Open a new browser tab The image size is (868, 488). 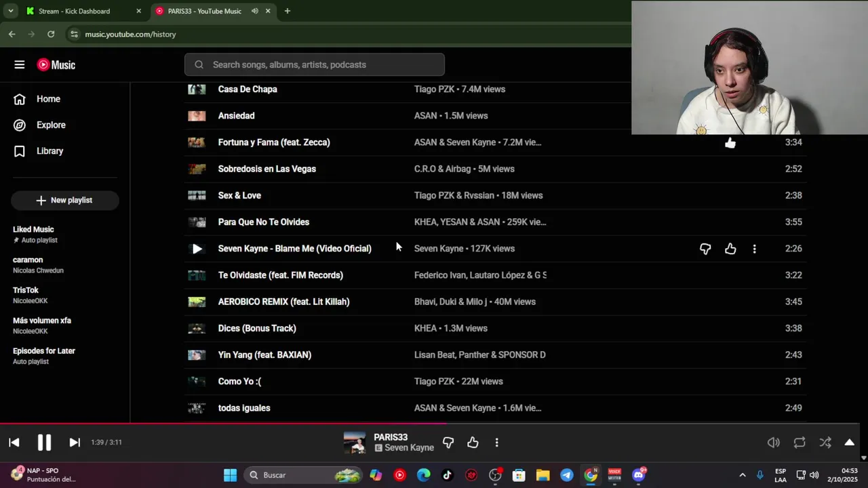coord(287,11)
